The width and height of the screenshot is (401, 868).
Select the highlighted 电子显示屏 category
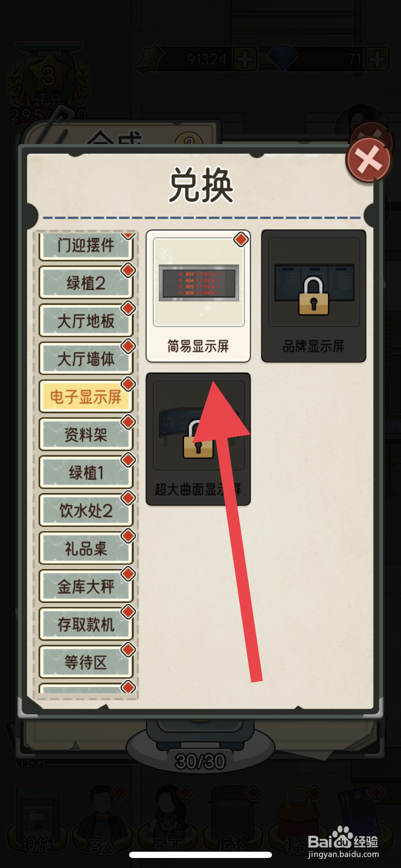(86, 397)
